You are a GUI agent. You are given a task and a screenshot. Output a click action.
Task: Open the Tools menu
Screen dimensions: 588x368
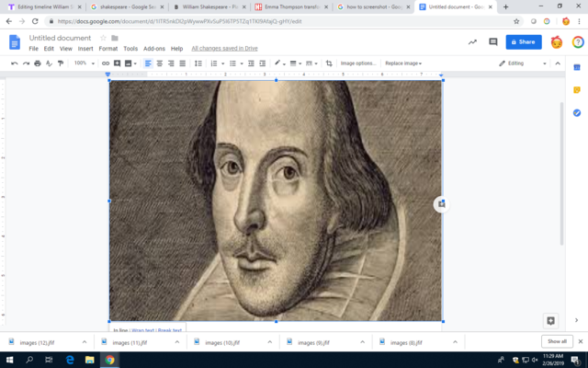tap(130, 49)
